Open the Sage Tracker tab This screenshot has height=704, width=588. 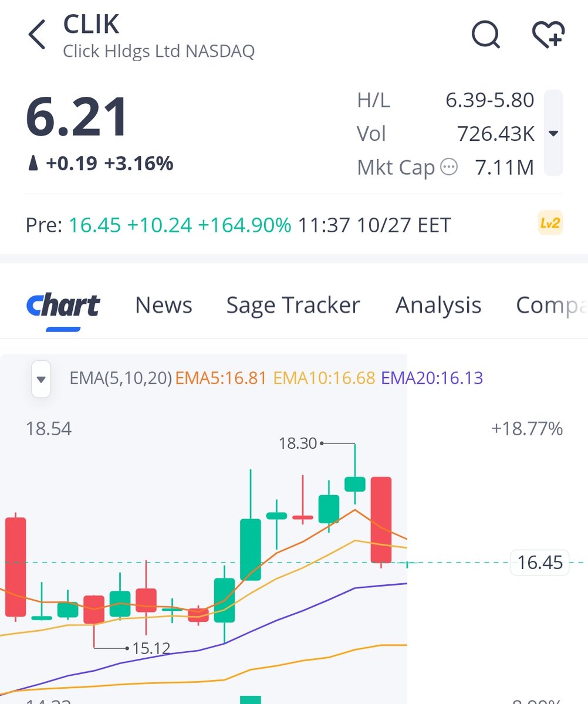(x=293, y=304)
